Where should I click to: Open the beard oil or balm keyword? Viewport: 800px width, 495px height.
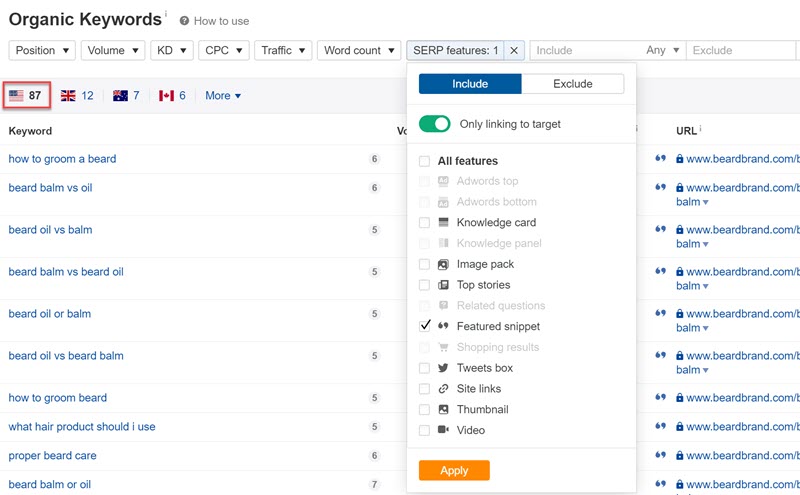click(x=49, y=313)
